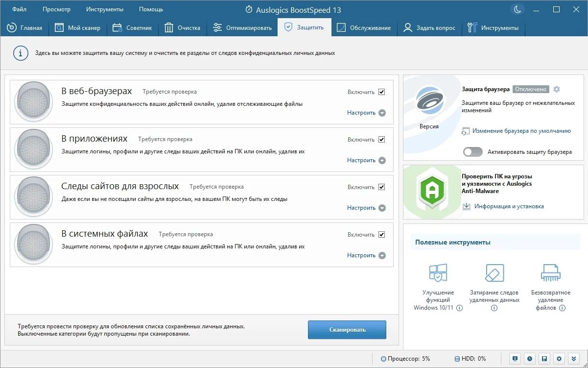This screenshot has height=368, width=588.
Task: Click the browser protection disc icon
Action: (x=429, y=101)
